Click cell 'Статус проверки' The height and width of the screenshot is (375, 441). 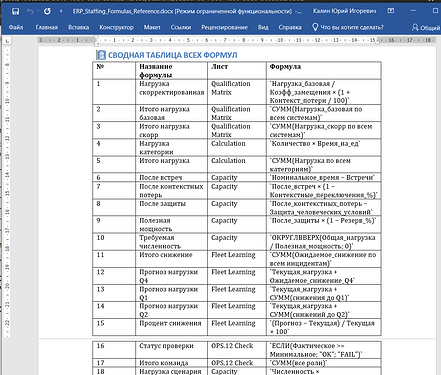[x=171, y=350]
